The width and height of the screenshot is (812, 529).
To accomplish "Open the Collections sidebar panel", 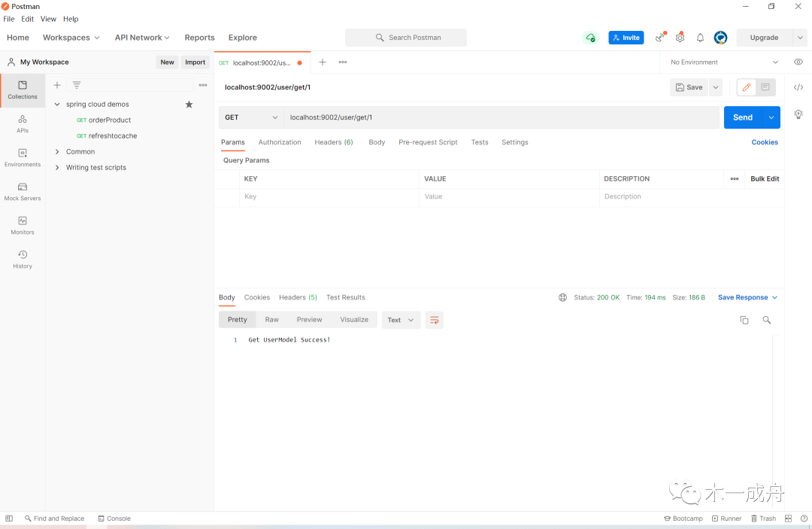I will click(x=23, y=90).
